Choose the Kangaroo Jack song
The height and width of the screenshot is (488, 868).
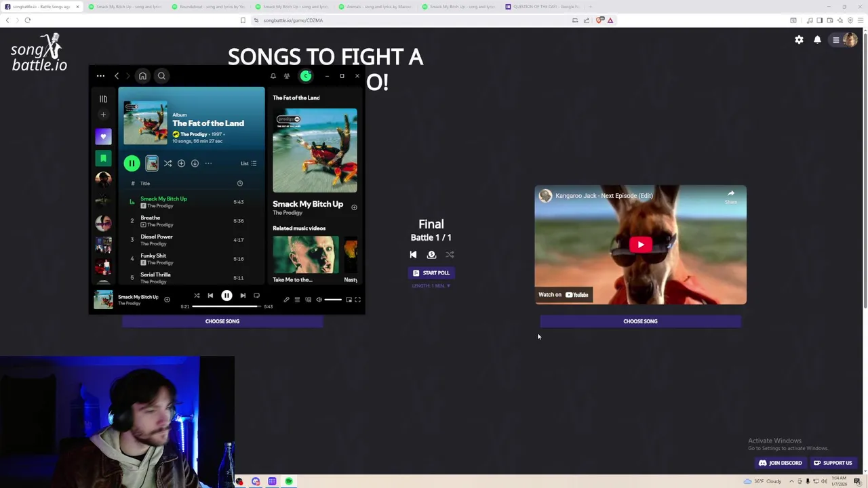pyautogui.click(x=640, y=321)
